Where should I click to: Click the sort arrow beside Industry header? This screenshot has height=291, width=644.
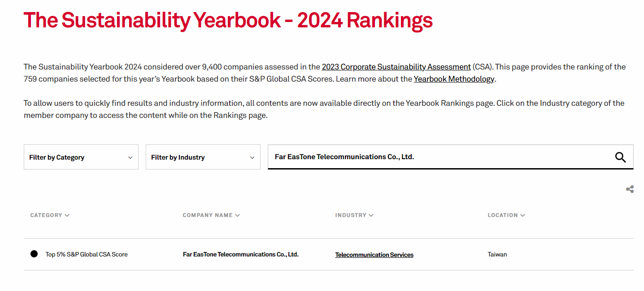click(371, 215)
